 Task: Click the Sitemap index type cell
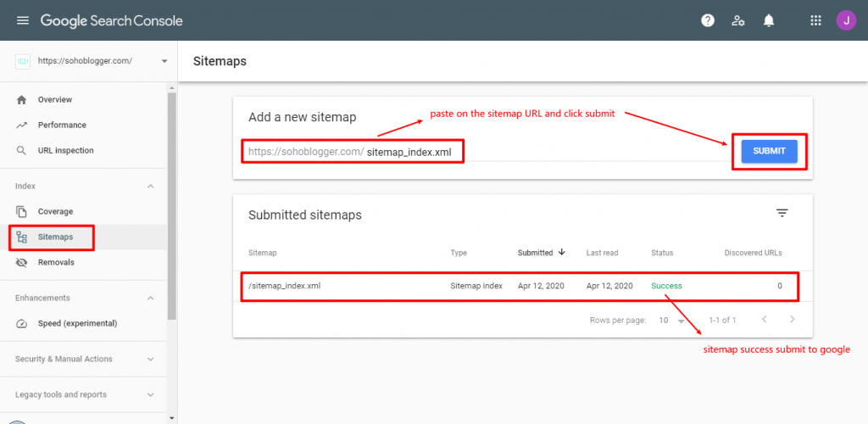[x=476, y=286]
